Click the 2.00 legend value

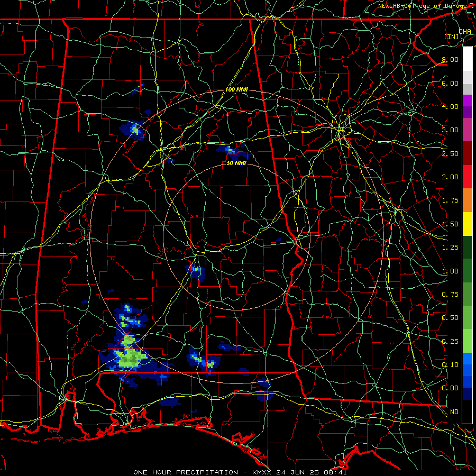(x=450, y=177)
